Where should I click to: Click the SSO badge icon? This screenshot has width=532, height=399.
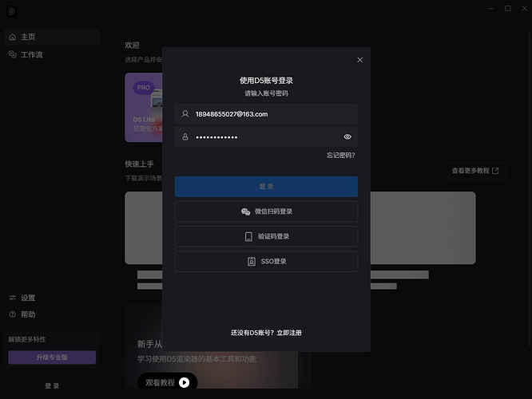(x=252, y=262)
